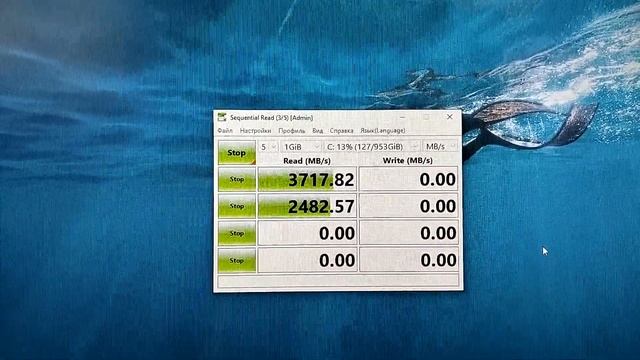Screen dimensions: 640x360
Task: Click the third row read value 0.00
Action: (x=307, y=233)
